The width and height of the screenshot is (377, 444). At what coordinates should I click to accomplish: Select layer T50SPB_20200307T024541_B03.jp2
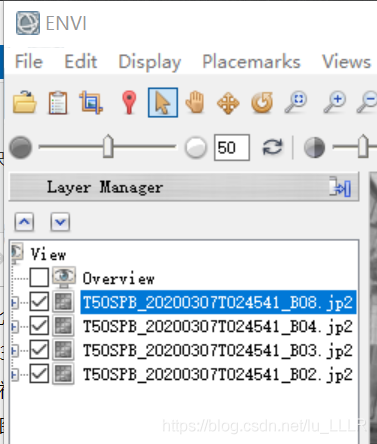(218, 350)
